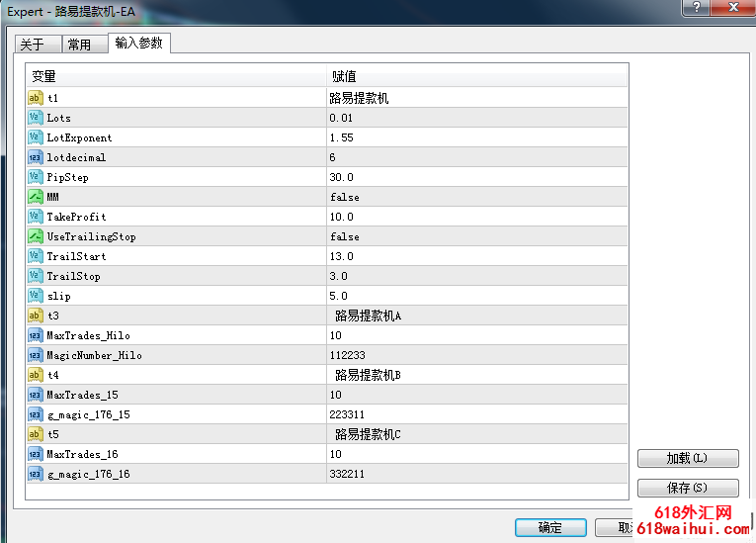Select the Lots value 0.01
Viewport: 756px width, 543px height.
point(341,118)
